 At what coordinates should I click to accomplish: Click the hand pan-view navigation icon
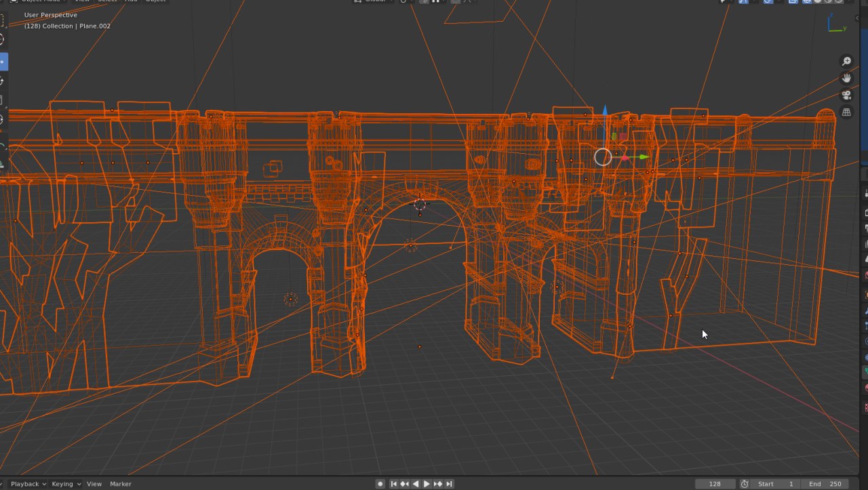pyautogui.click(x=846, y=79)
